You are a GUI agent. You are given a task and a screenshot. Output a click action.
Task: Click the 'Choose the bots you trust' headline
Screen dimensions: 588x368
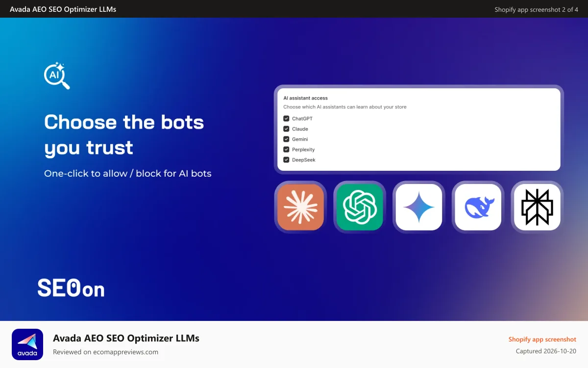click(x=124, y=135)
